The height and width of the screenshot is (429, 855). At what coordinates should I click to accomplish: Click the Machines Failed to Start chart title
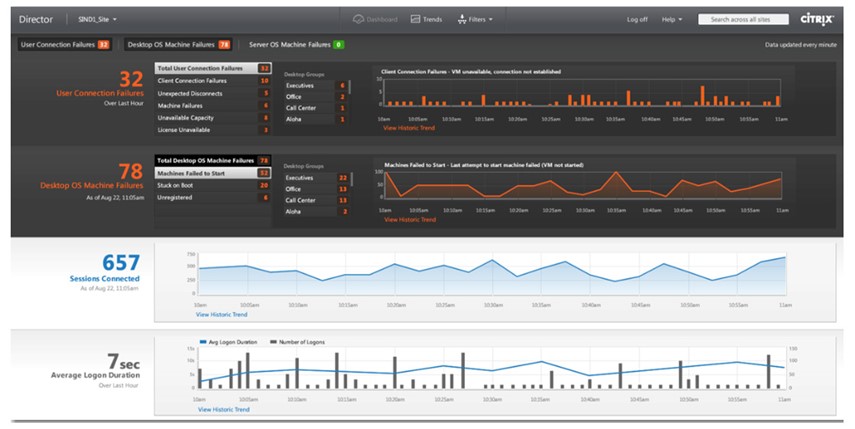click(484, 165)
